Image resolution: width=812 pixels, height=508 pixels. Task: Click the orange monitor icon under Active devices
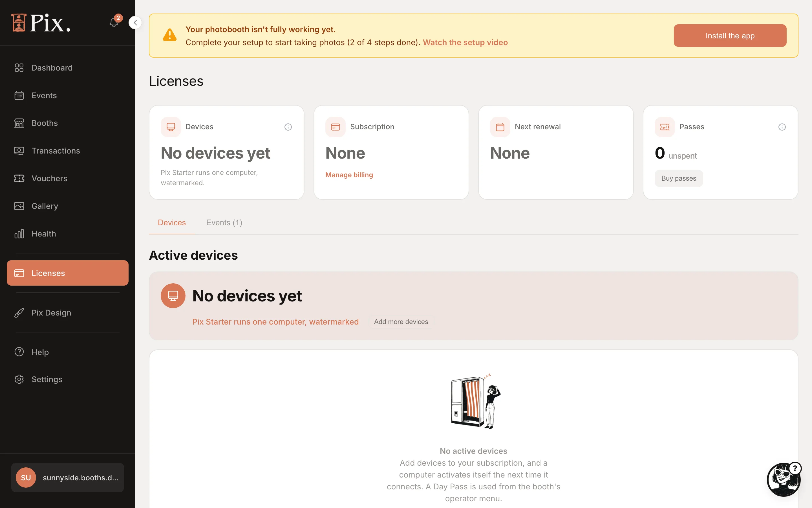173,296
